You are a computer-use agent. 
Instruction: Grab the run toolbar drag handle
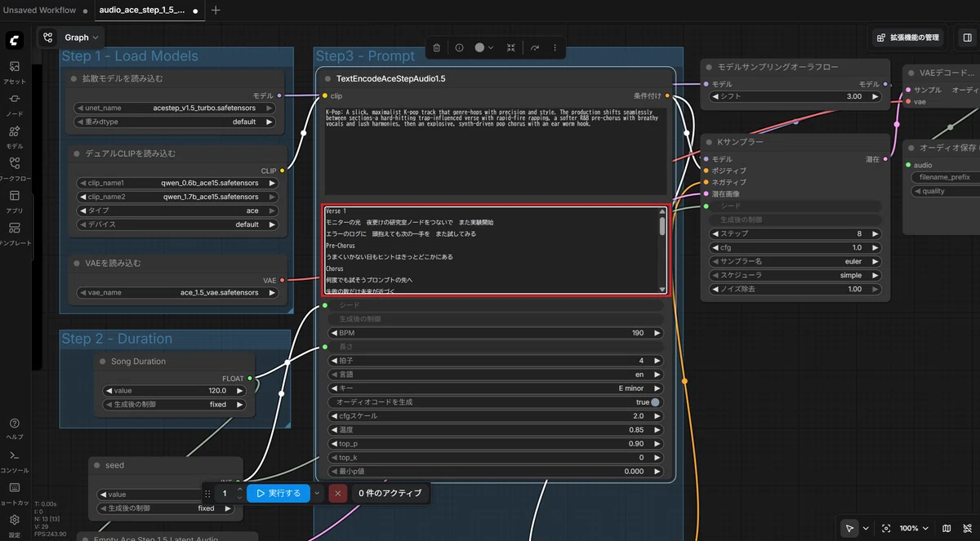point(207,493)
